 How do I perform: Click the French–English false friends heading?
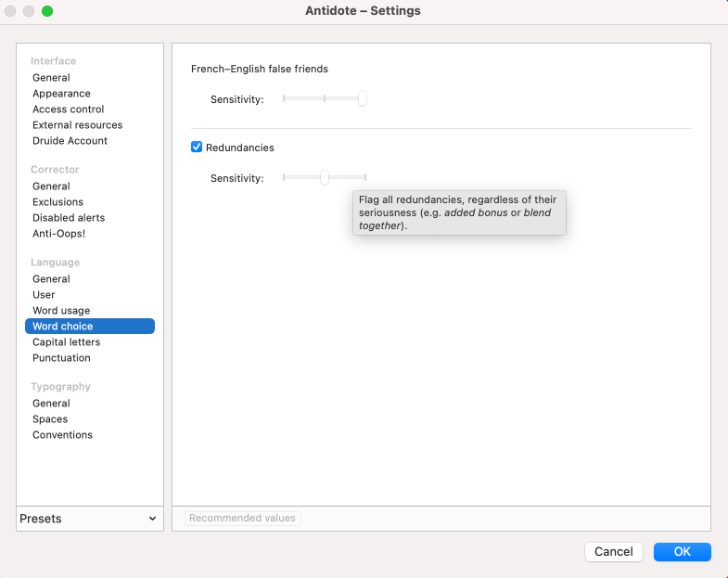pos(260,69)
